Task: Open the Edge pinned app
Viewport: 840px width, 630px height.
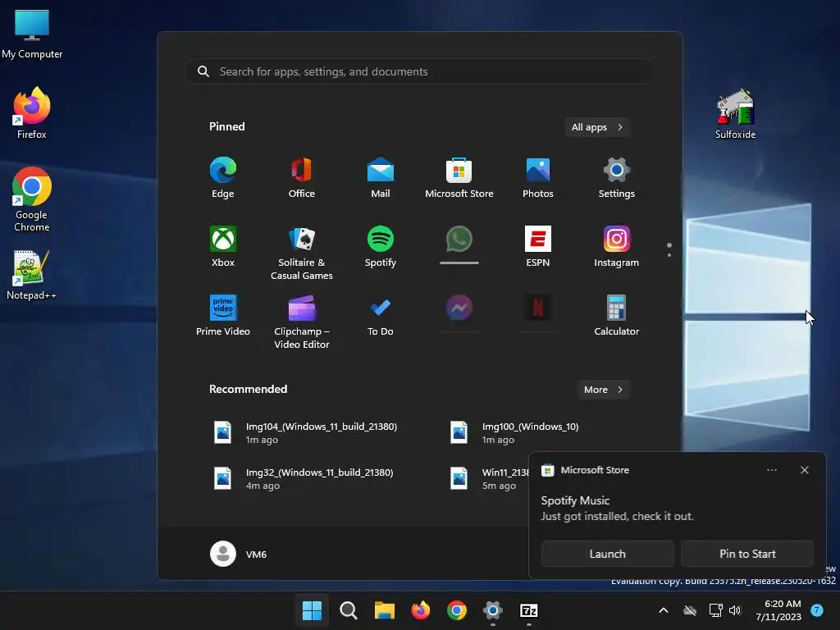Action: point(223,178)
